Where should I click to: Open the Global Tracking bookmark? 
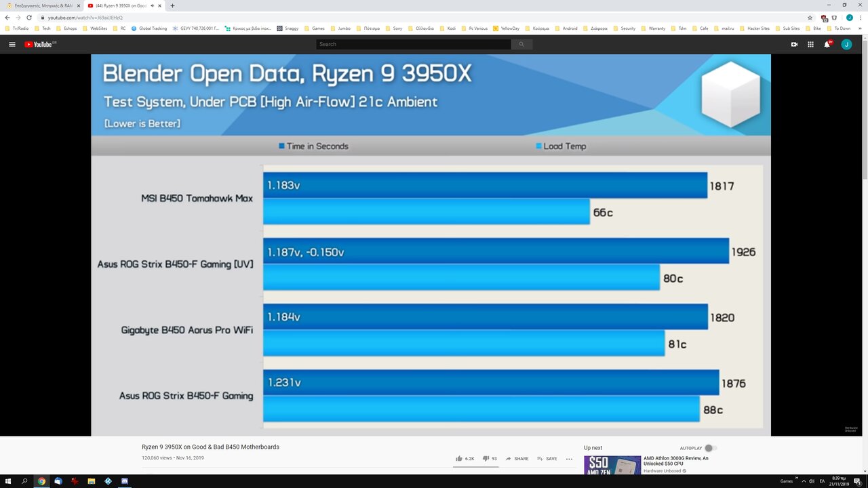149,28
